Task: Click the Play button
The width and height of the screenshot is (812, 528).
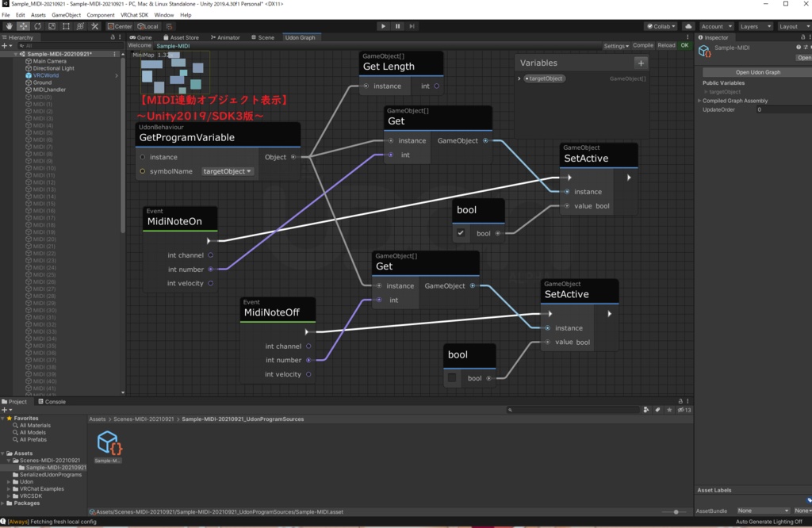Action: pos(383,26)
